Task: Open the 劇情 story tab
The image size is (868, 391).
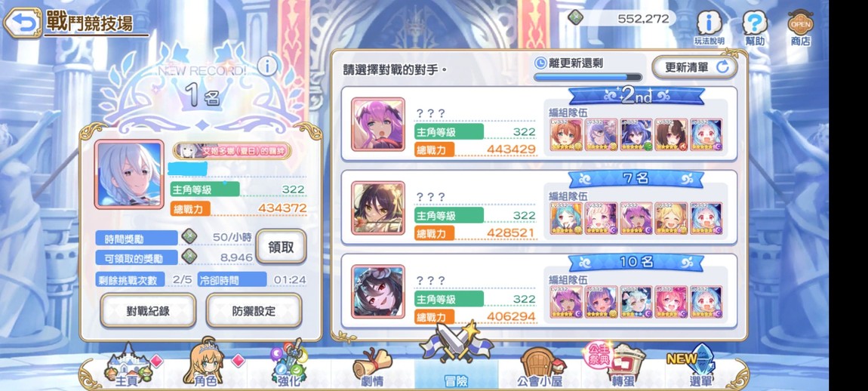Action: (x=372, y=368)
